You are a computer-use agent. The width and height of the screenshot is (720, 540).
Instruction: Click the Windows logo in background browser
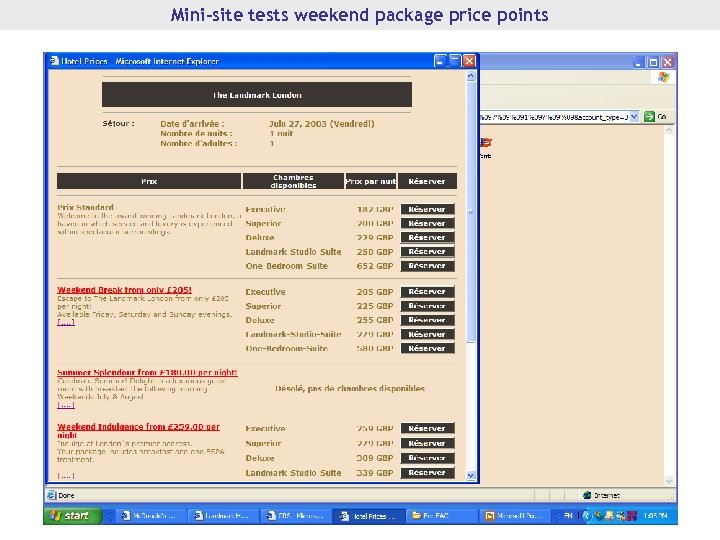coord(663,78)
